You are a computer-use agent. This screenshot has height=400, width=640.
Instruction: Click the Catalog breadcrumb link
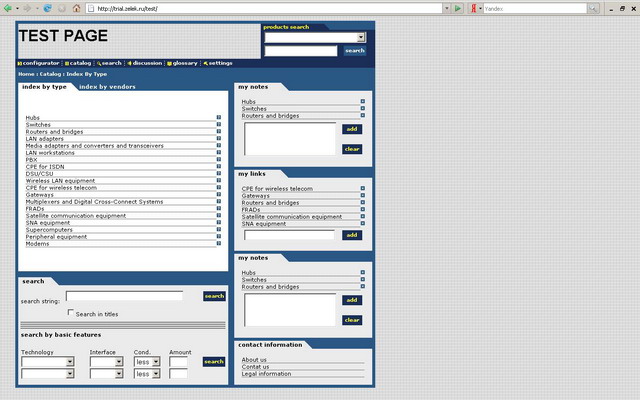coord(50,74)
